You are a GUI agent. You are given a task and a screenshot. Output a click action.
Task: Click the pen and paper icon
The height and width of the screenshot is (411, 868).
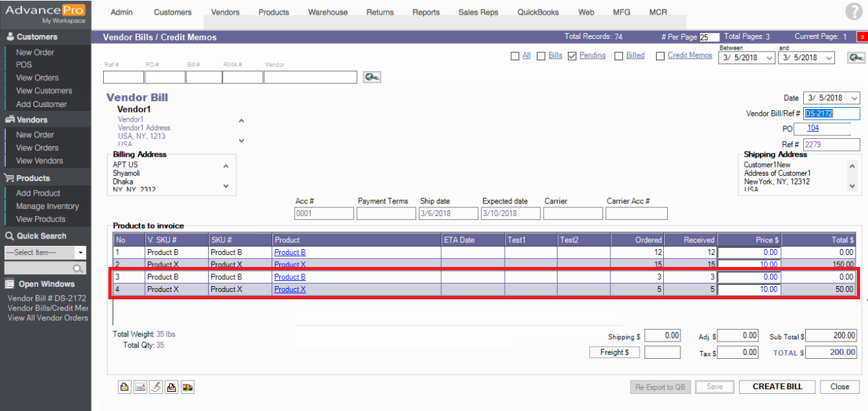tap(156, 387)
